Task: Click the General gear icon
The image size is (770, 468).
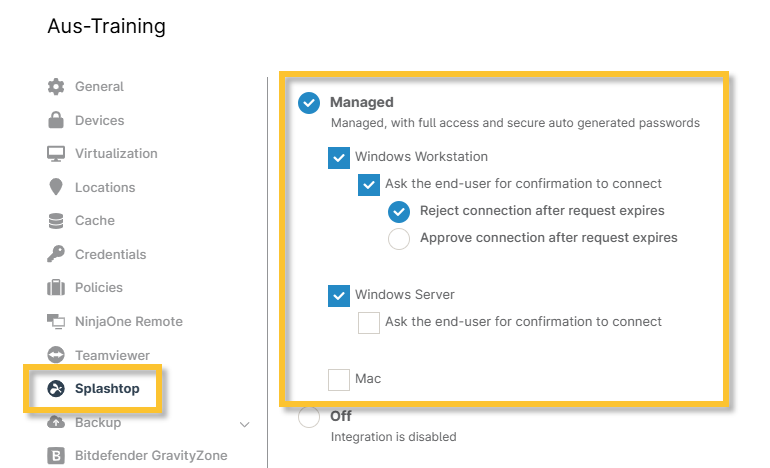Action: click(x=56, y=87)
